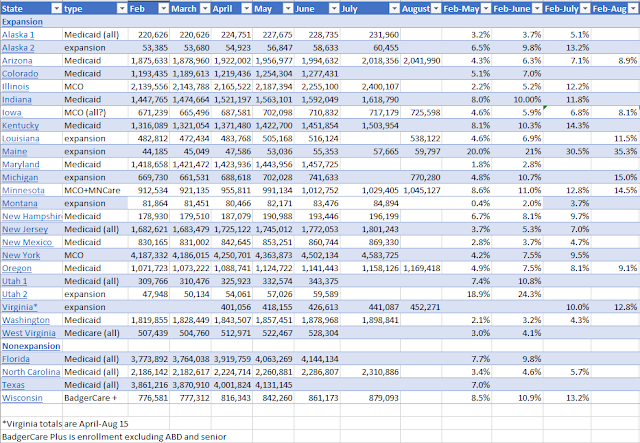Open the March column filter dropdown

click(205, 9)
